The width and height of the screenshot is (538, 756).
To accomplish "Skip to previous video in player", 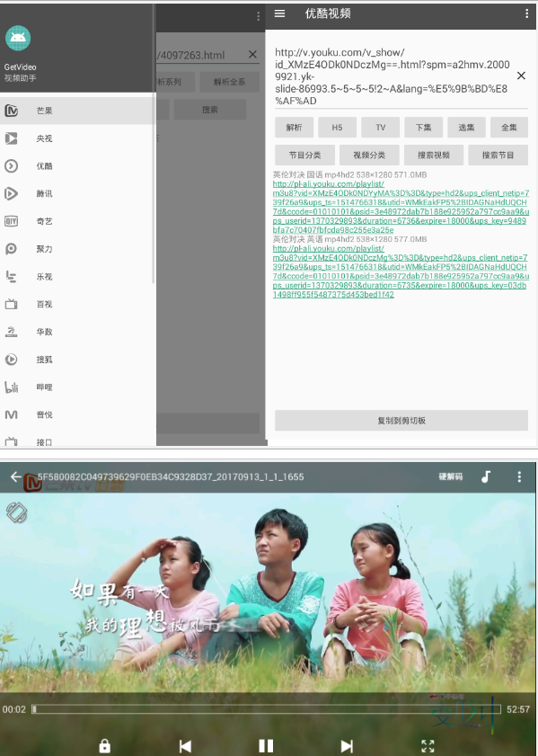I will [x=185, y=746].
